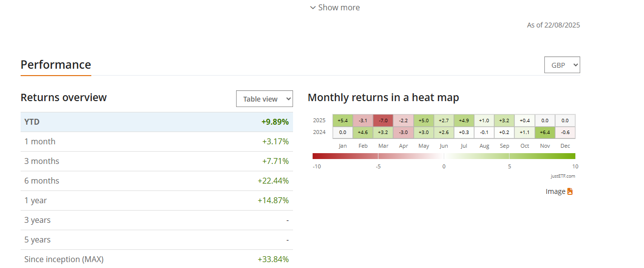This screenshot has height=268, width=644.
Task: Open the Table view dropdown
Action: click(x=264, y=99)
